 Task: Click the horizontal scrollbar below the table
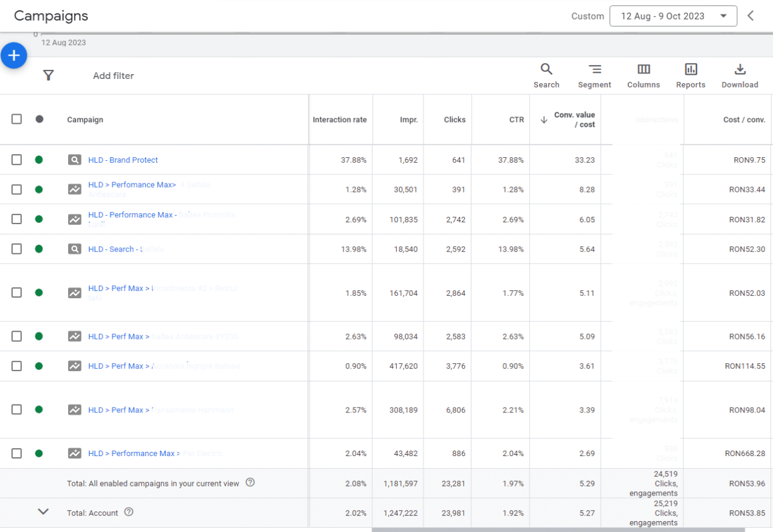(558, 530)
